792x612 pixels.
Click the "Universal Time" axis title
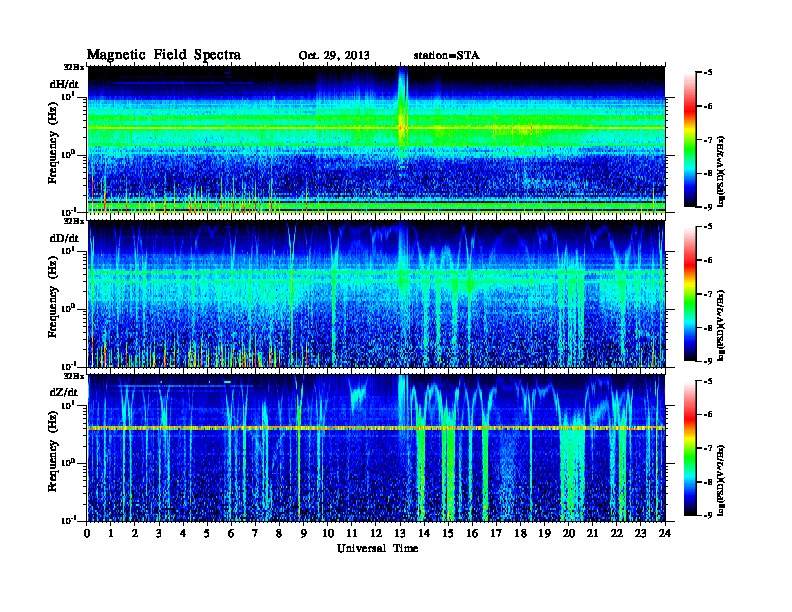[377, 548]
